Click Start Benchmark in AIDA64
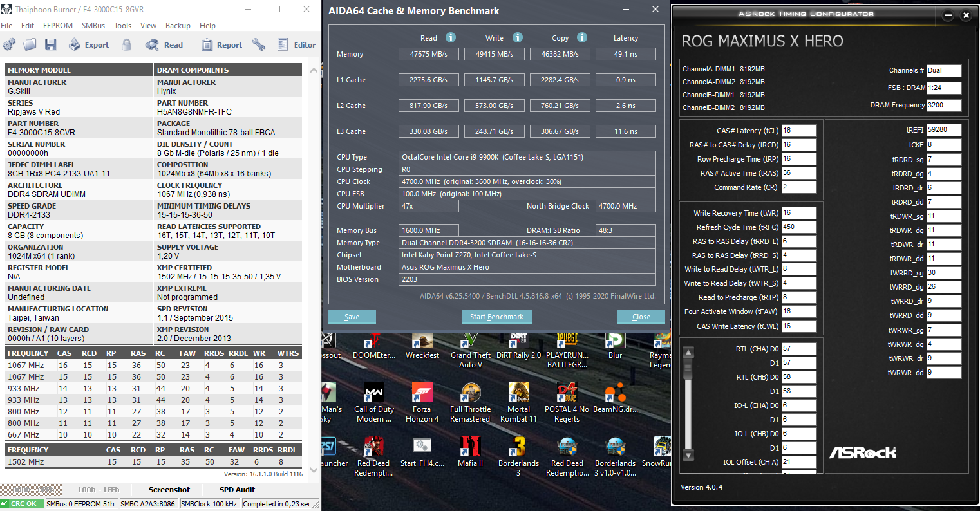 coord(496,317)
